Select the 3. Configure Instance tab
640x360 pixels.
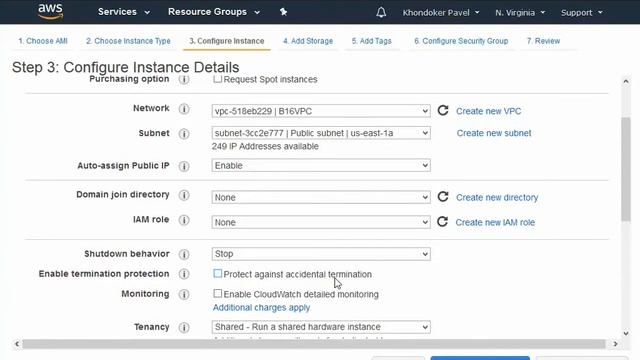point(227,41)
